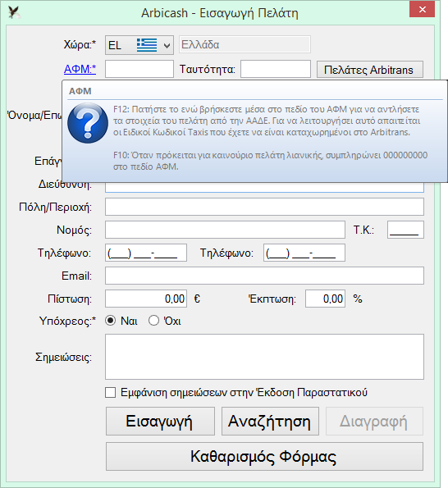
Task: Click the ΑΦΜ hyperlink label
Action: (80, 69)
